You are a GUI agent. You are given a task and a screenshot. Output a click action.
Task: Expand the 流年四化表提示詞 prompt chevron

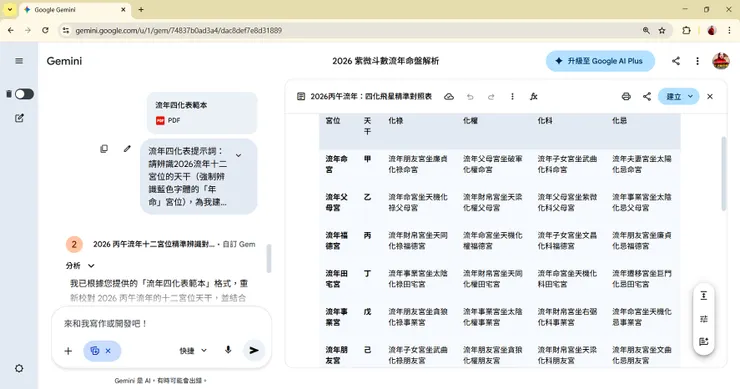pos(239,155)
